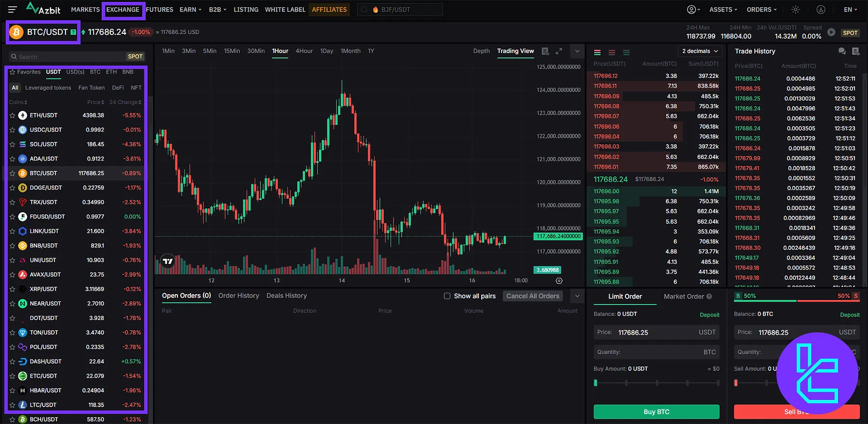
Task: Open the 2 decimals dropdown
Action: tap(700, 51)
